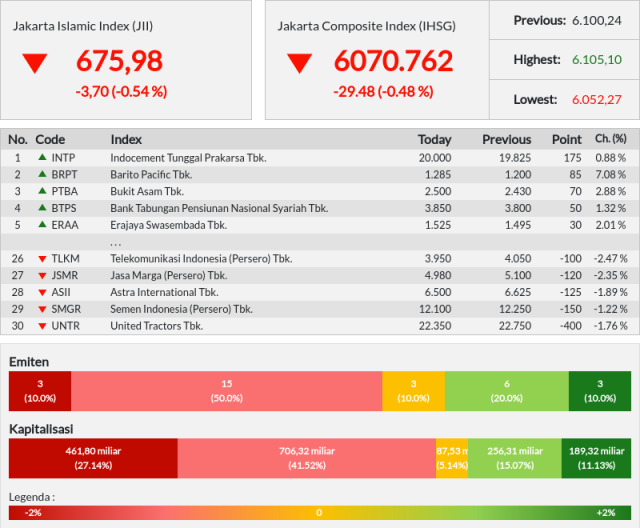Click the Code column header
Viewport: 640px width, 528px height.
pyautogui.click(x=50, y=140)
